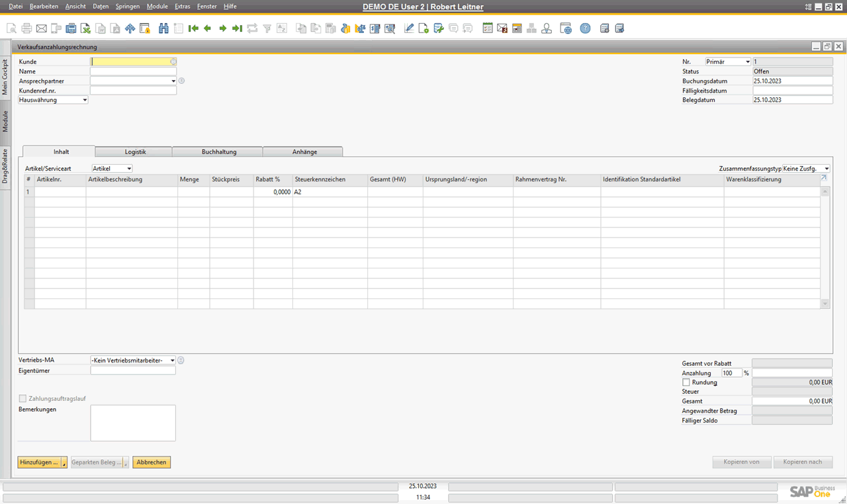Expand the Zusammenfassungstyp dropdown
The image size is (847, 504).
pyautogui.click(x=806, y=169)
